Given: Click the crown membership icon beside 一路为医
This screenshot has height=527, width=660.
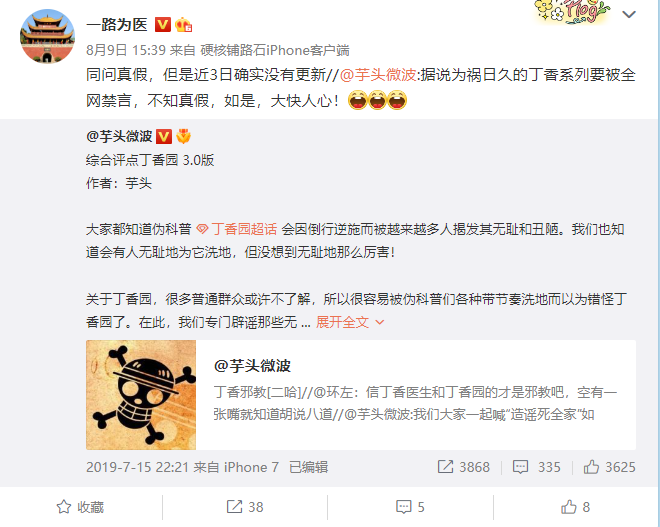Looking at the screenshot, I should click(x=184, y=25).
